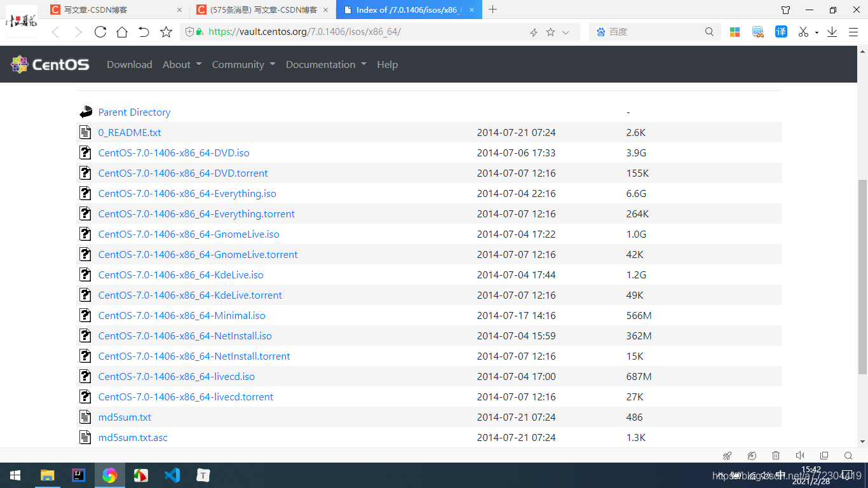
Task: Click the rocket accelerator icon in status bar
Action: pos(728,456)
